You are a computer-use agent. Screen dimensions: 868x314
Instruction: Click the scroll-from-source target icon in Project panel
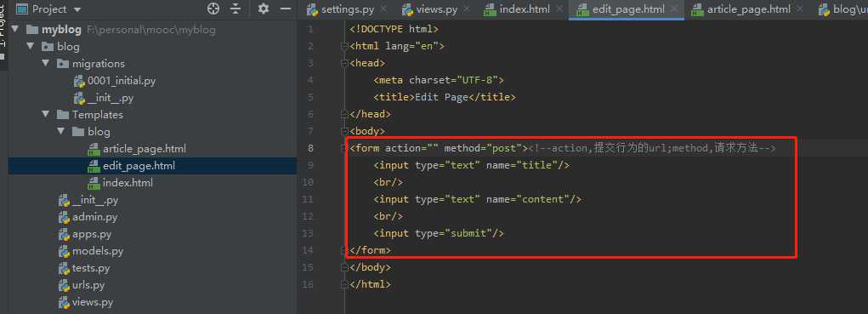tap(213, 9)
